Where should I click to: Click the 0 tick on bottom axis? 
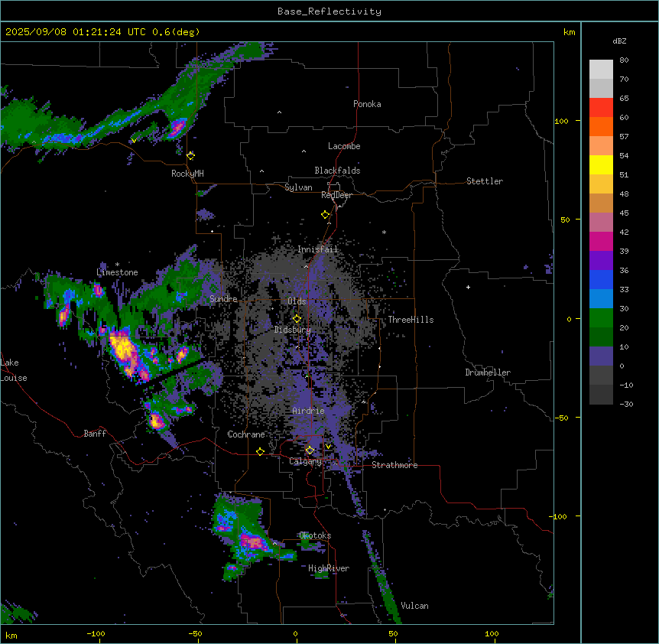[x=295, y=633]
